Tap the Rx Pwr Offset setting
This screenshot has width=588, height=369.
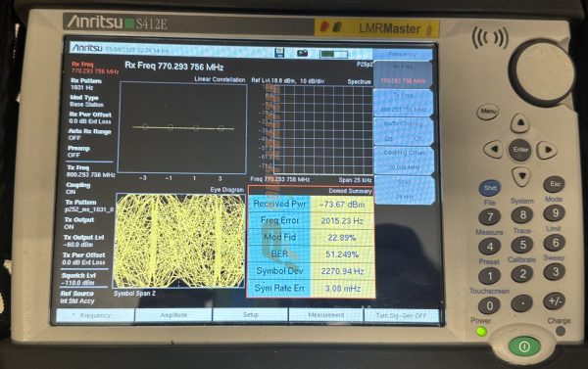click(90, 118)
